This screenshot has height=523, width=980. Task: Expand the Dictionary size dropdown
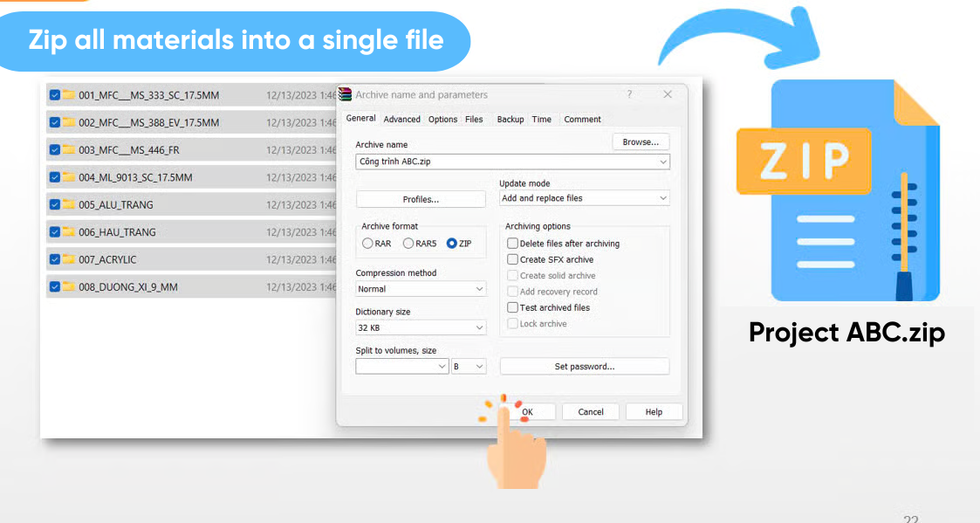tap(421, 328)
